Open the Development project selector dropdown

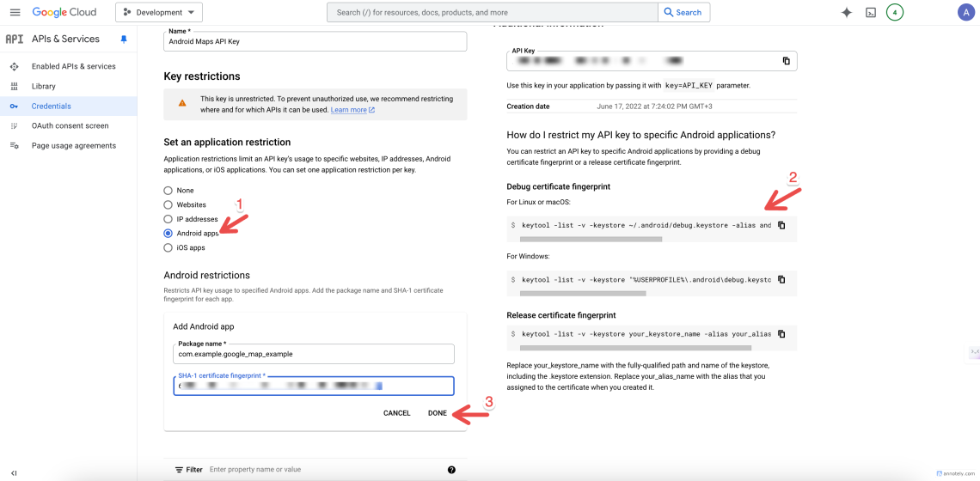[159, 13]
